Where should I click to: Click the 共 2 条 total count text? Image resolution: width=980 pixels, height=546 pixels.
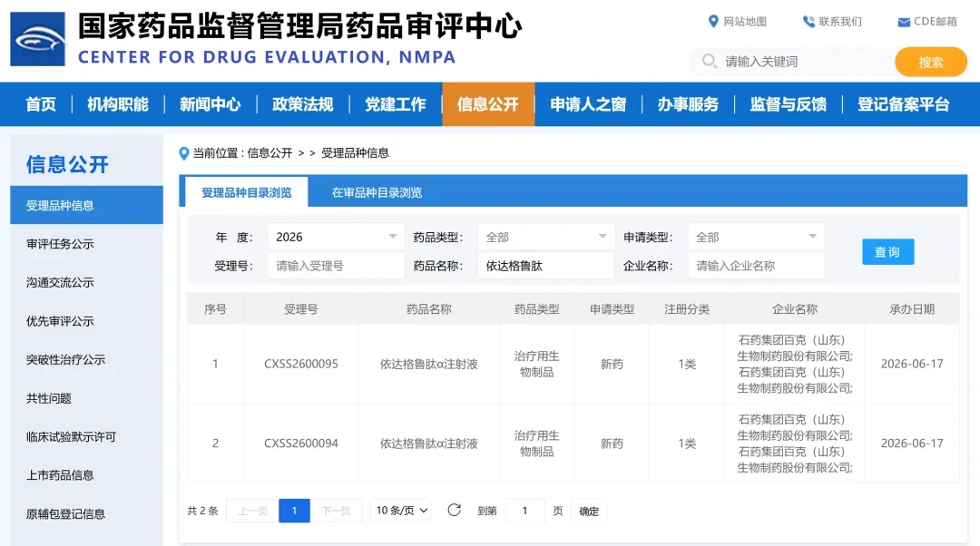202,511
